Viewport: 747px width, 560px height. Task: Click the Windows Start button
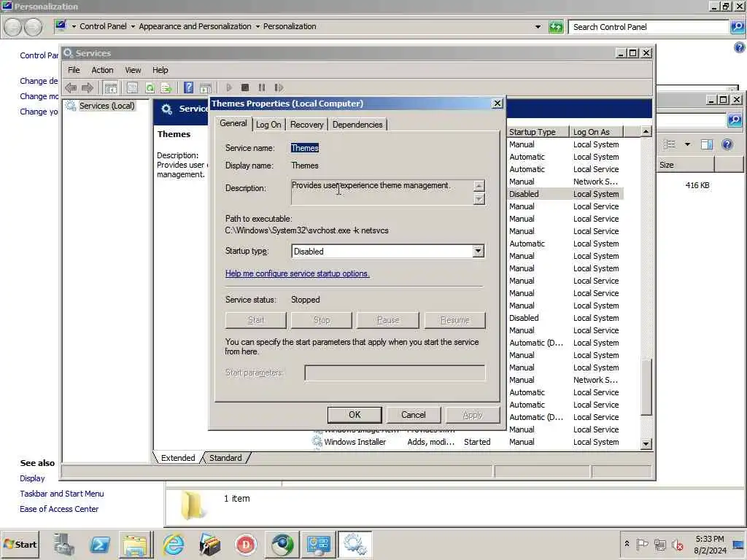click(x=20, y=544)
